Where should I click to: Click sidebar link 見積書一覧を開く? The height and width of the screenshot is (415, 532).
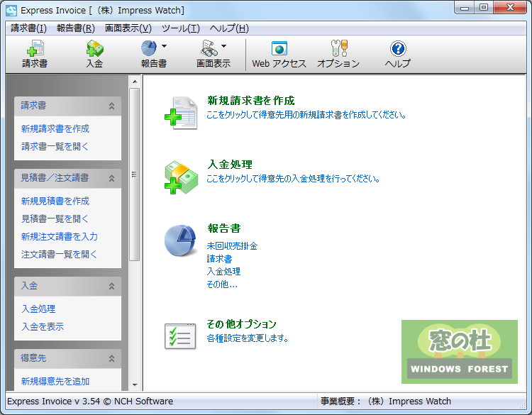(x=55, y=218)
